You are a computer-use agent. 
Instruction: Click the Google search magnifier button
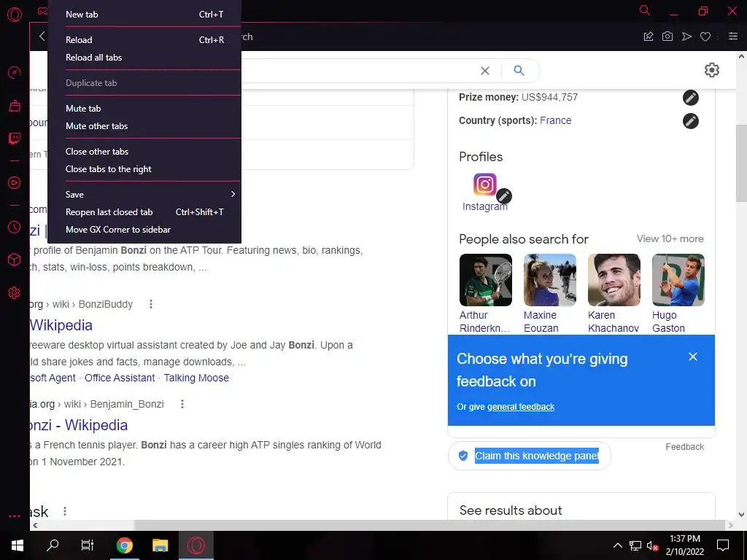[519, 71]
